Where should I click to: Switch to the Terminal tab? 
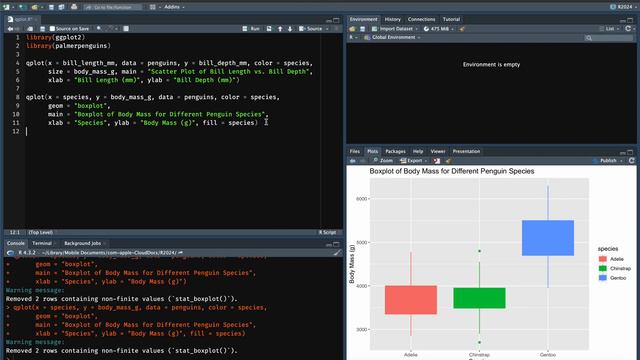point(42,243)
